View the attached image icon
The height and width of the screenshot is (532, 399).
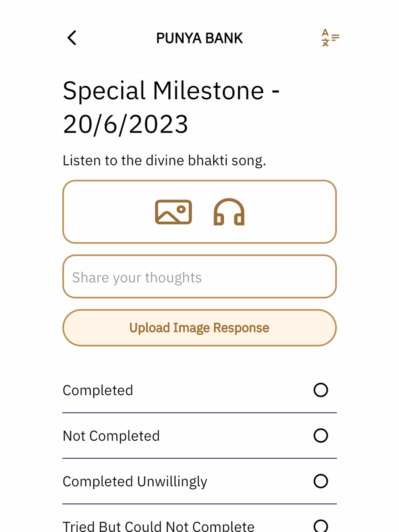174,212
